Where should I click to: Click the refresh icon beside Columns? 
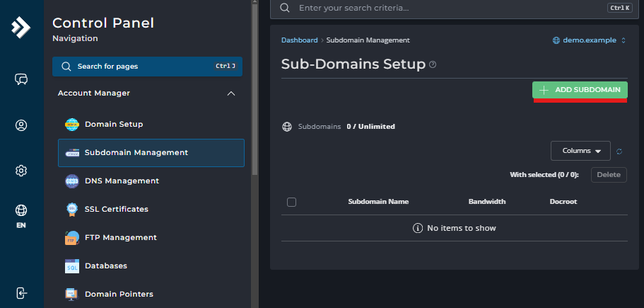pos(619,151)
